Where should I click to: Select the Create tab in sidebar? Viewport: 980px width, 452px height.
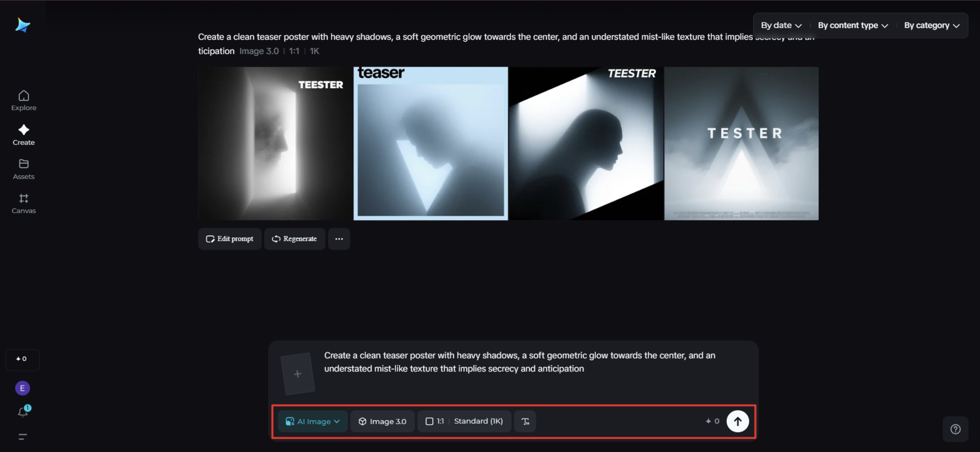click(23, 135)
